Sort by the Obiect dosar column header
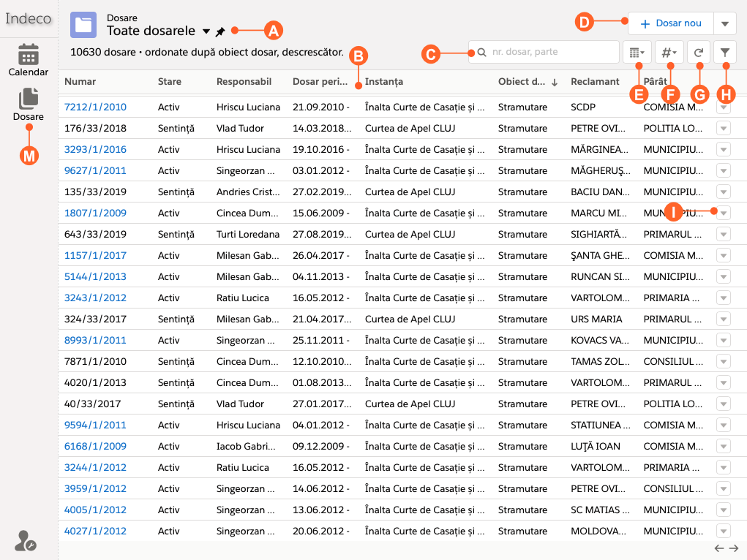Image resolution: width=747 pixels, height=560 pixels. [x=521, y=82]
